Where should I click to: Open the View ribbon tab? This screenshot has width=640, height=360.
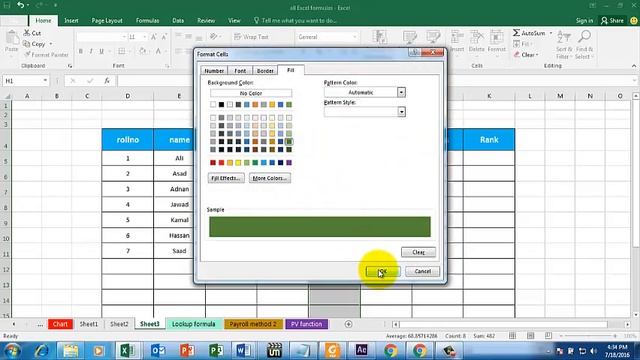point(234,20)
